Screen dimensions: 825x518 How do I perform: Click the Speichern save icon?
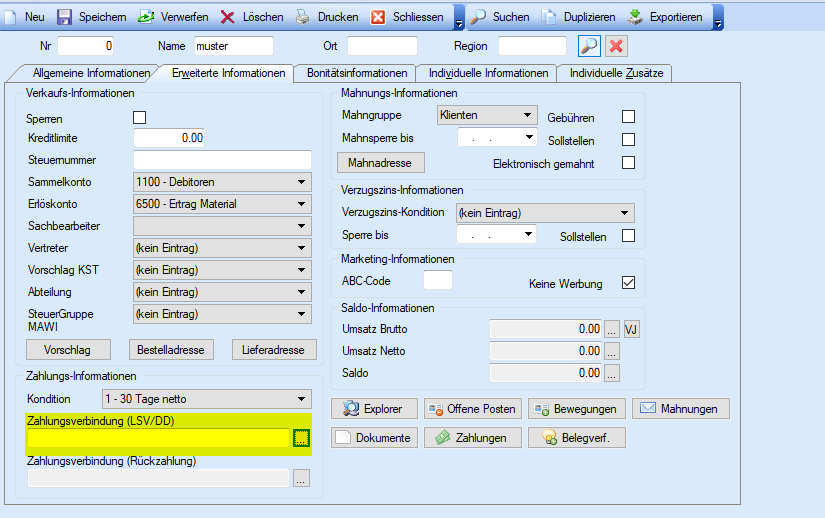[64, 17]
